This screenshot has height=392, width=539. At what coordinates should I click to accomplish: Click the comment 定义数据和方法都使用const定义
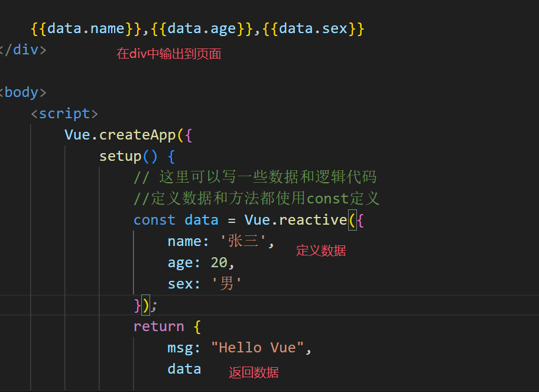point(256,199)
